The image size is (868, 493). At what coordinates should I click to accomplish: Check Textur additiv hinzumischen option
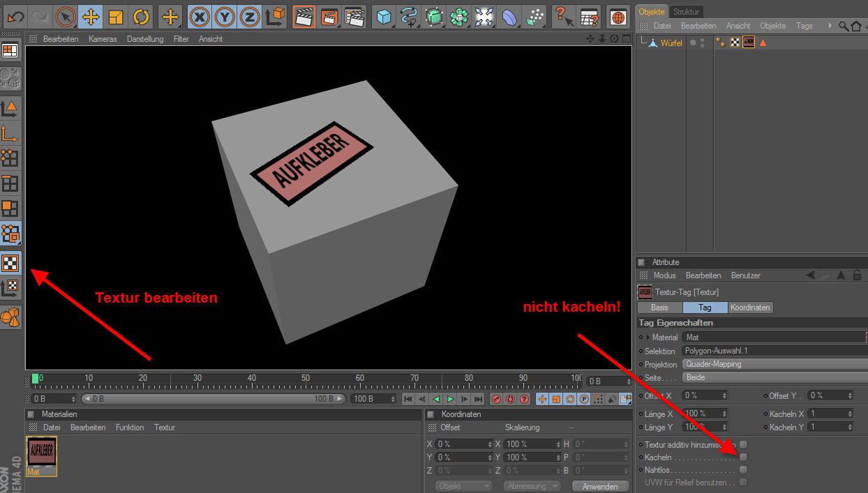(744, 444)
